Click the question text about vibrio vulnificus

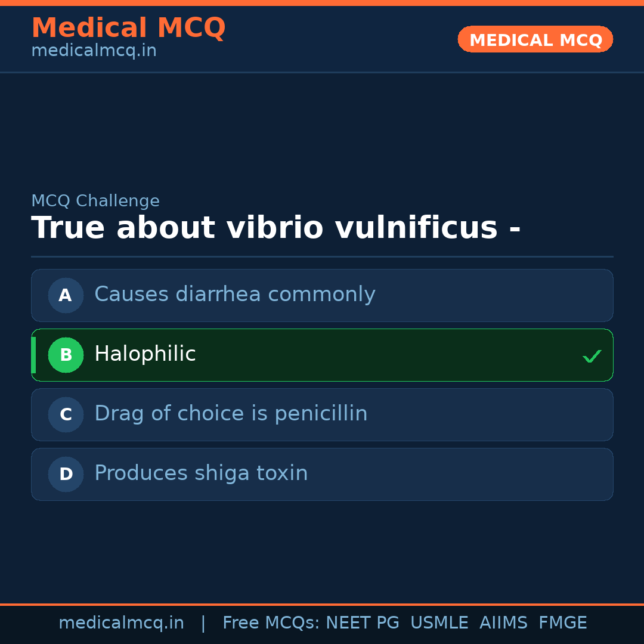coord(275,228)
